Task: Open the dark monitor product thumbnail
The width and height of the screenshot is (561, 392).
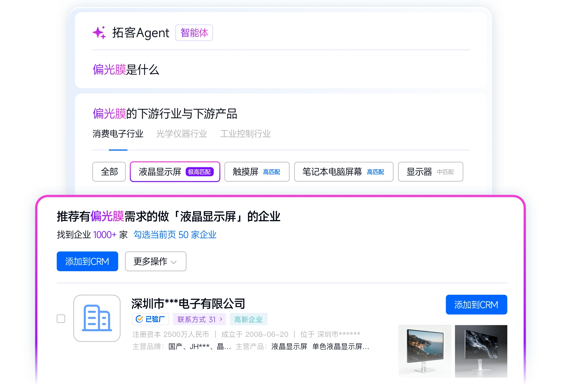Action: tap(481, 351)
